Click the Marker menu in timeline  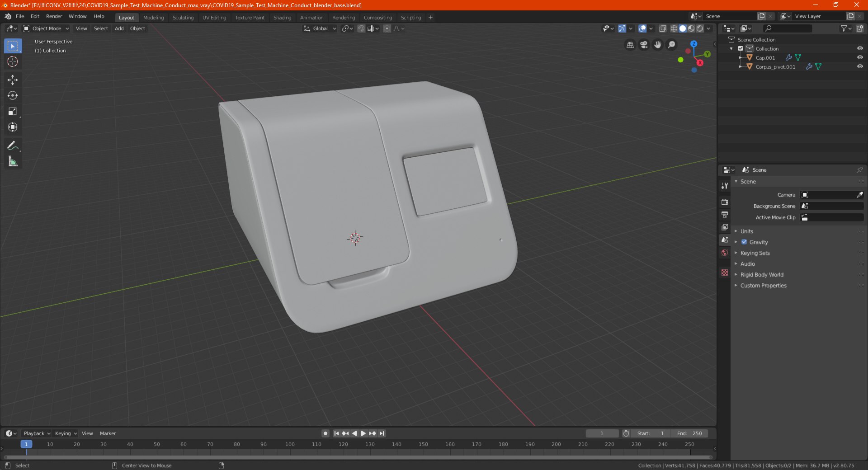pyautogui.click(x=108, y=433)
